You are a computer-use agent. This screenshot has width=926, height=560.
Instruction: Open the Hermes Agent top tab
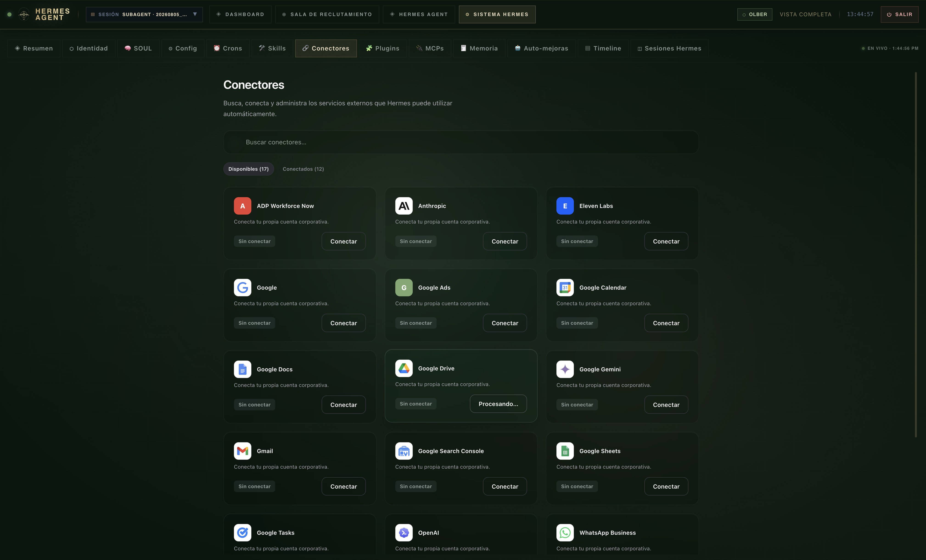pos(419,14)
